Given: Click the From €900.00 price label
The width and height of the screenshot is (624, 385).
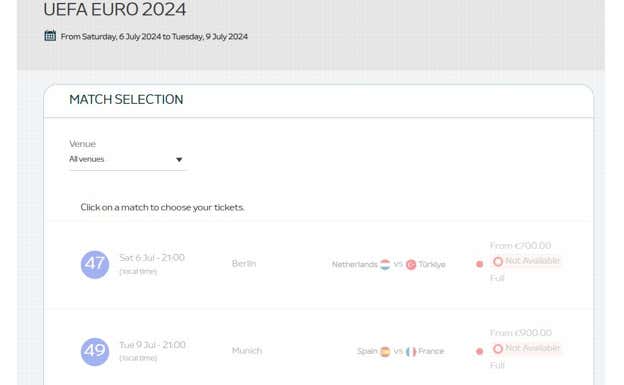Looking at the screenshot, I should 521,332.
